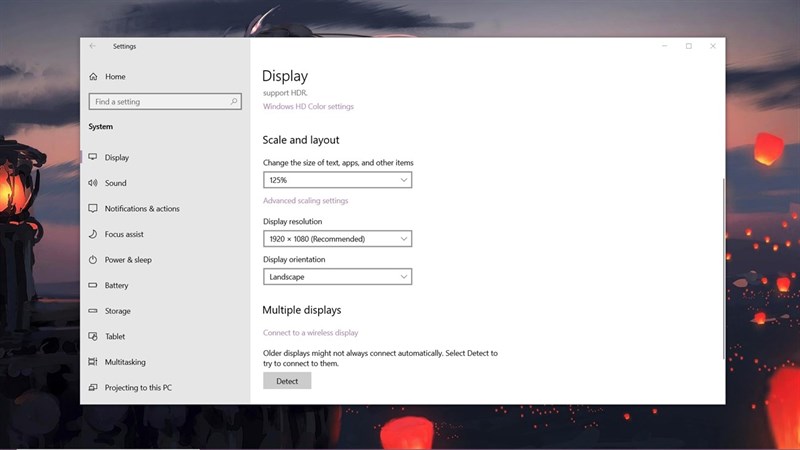
Task: Click the Multitasking icon
Action: tap(93, 362)
